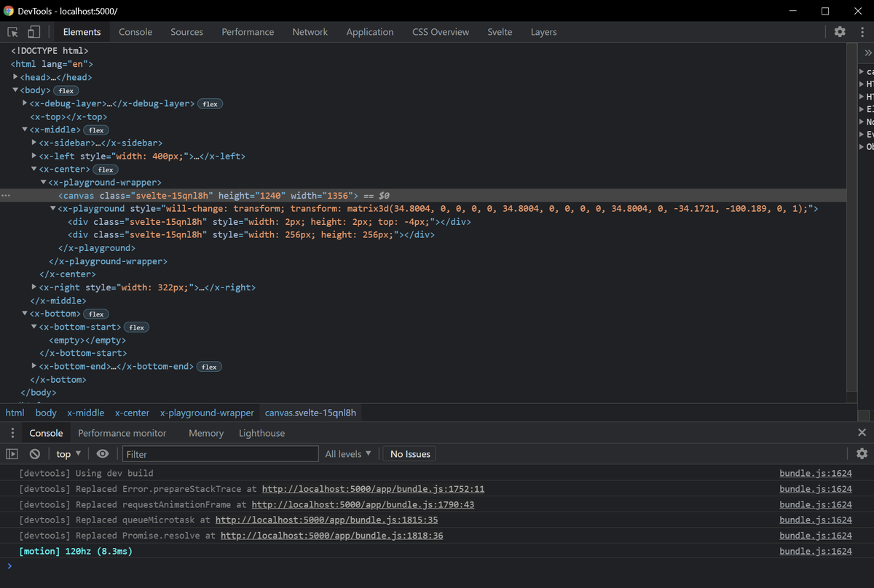Create a live expression with eye icon
The width and height of the screenshot is (874, 588).
click(x=103, y=454)
